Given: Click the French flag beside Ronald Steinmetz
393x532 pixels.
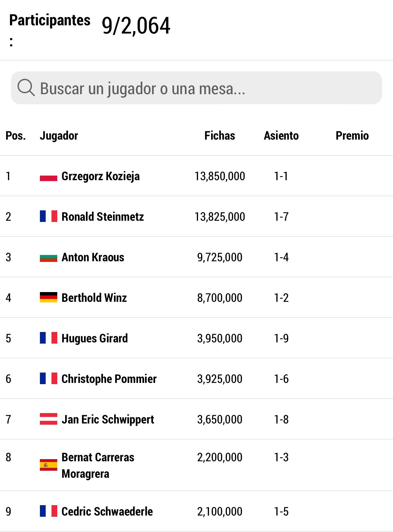Looking at the screenshot, I should click(48, 216).
